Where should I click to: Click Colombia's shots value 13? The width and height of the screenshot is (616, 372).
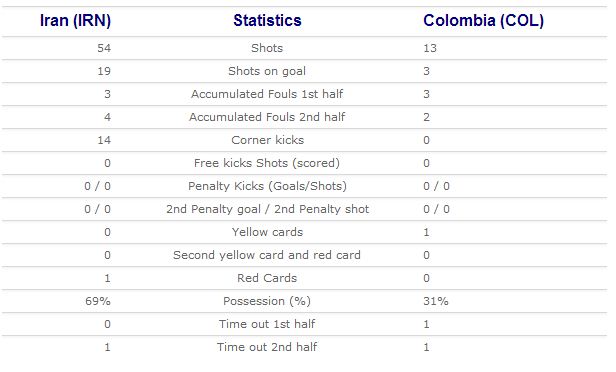430,48
